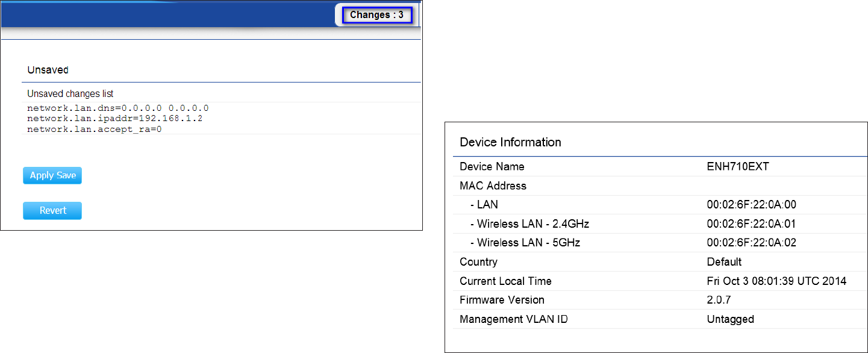Select the device name value ENH710EXT
Image resolution: width=868 pixels, height=353 pixels.
(737, 167)
